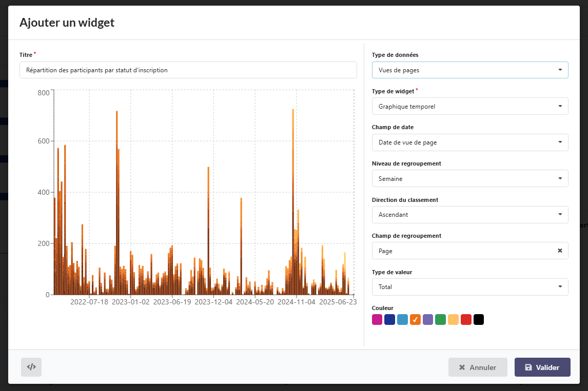Click the code embed icon button
The image size is (588, 391).
[31, 367]
